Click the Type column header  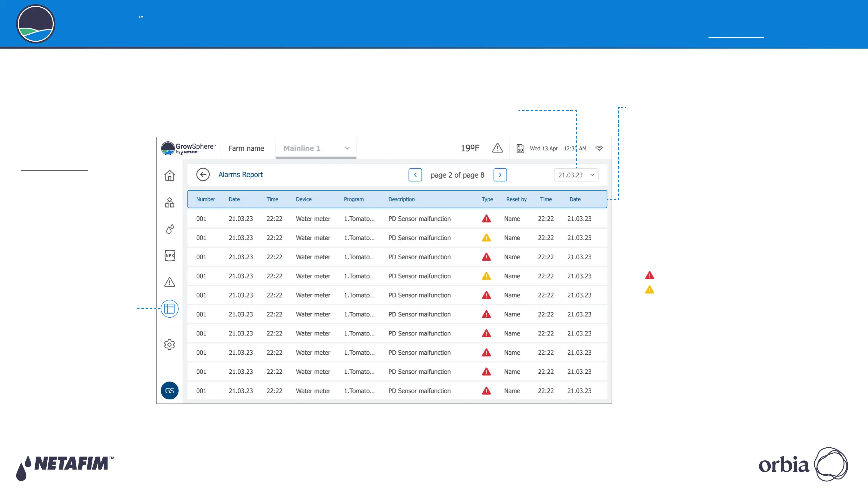tap(487, 199)
